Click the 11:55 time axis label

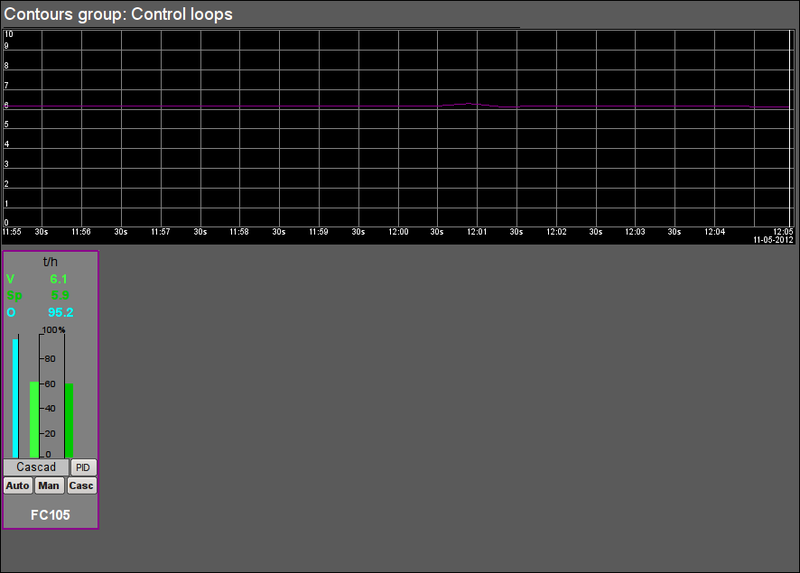(x=12, y=232)
